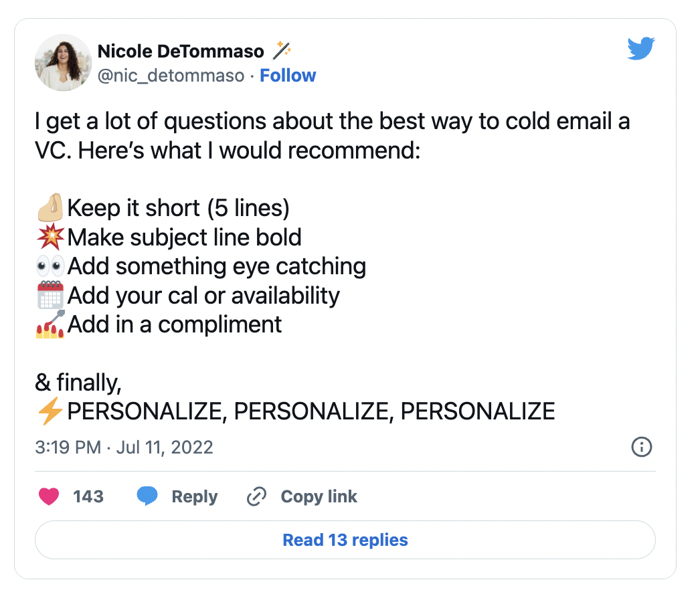Click the calendar emoji
The image size is (700, 594).
pyautogui.click(x=50, y=295)
